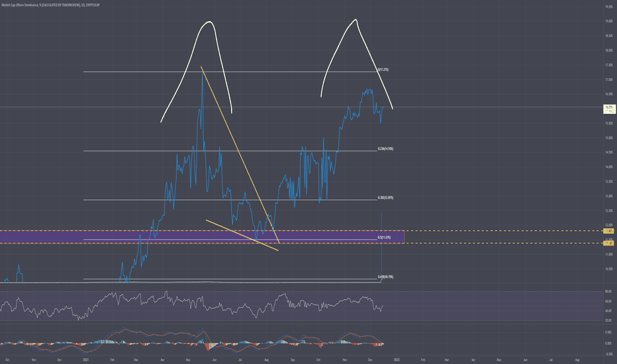
Task: Click the current price tag on the price axis
Action: coord(609,109)
